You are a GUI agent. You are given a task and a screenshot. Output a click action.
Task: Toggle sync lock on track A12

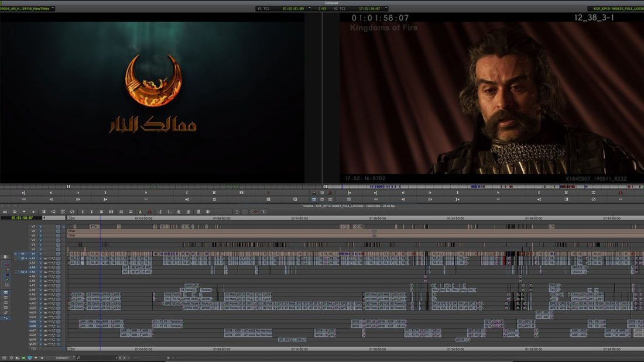coord(40,308)
